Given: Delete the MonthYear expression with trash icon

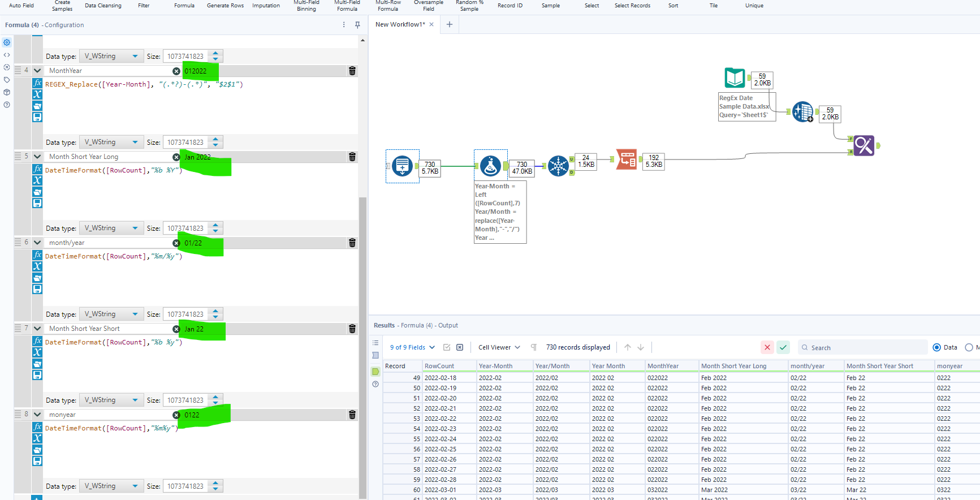Looking at the screenshot, I should point(352,71).
